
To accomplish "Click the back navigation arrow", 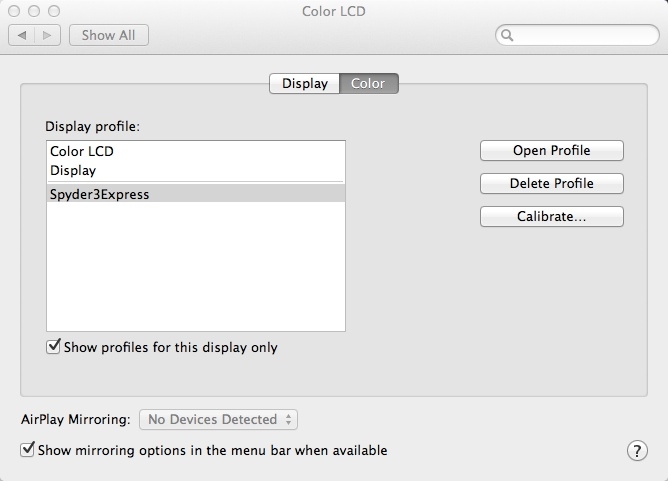I will click(x=21, y=35).
